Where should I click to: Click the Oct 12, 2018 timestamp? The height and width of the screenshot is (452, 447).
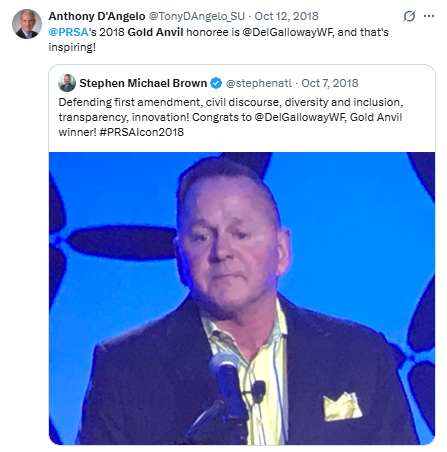(286, 16)
